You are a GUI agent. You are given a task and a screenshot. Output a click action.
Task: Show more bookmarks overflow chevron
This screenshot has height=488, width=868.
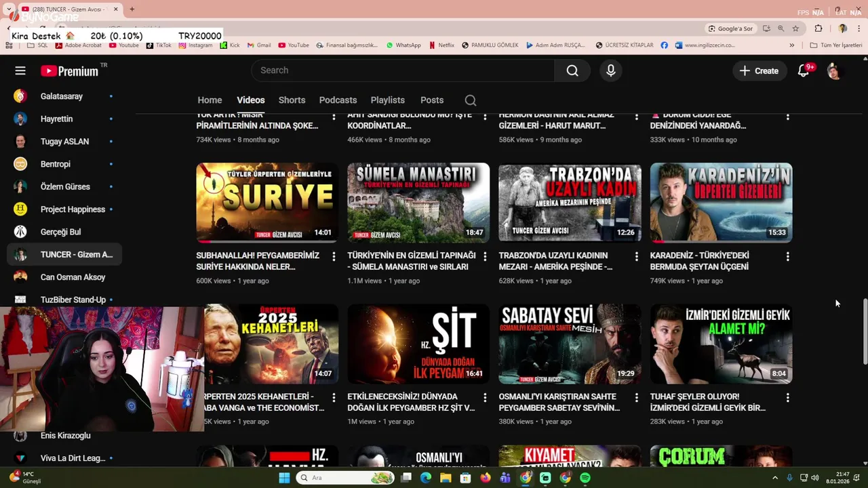click(791, 45)
